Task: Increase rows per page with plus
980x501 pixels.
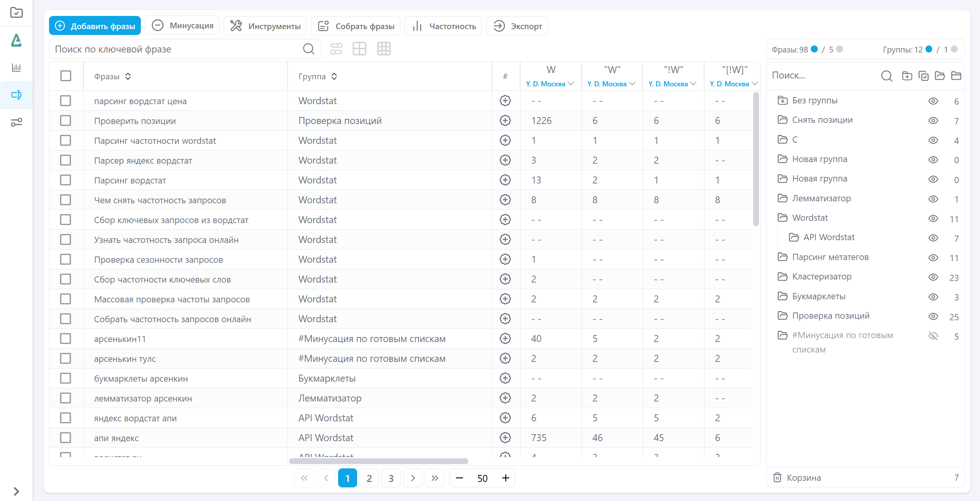Action: [505, 478]
